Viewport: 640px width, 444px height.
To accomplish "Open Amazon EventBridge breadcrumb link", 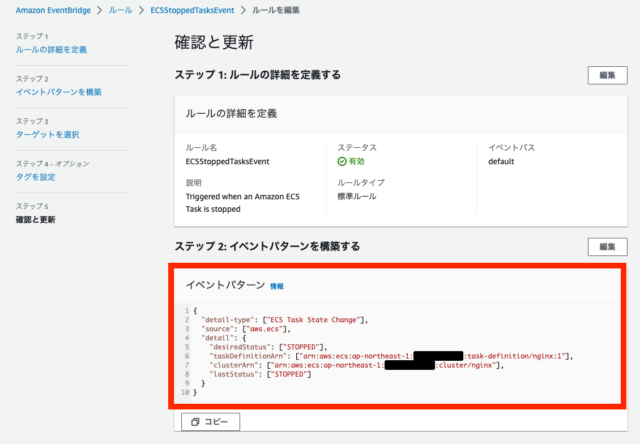I will click(x=53, y=10).
